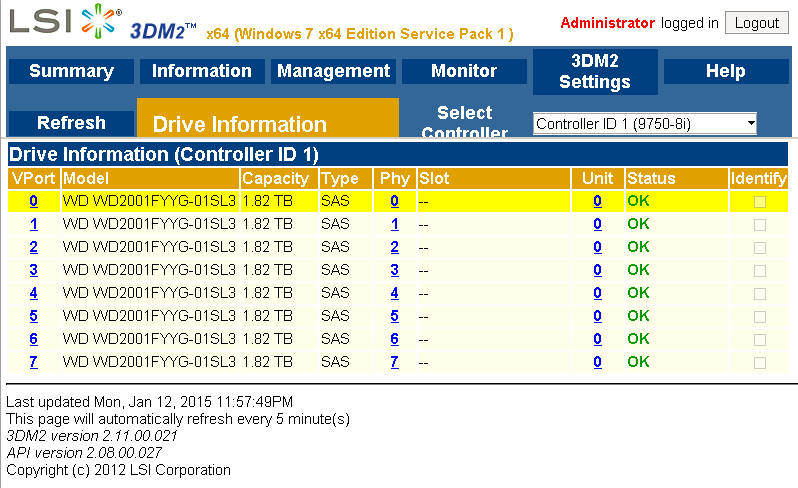The width and height of the screenshot is (798, 488).
Task: Click Phy 0 link
Action: point(394,201)
